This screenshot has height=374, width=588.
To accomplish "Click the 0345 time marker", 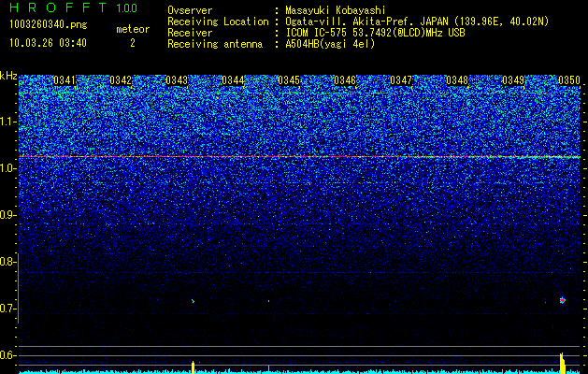I will [289, 80].
